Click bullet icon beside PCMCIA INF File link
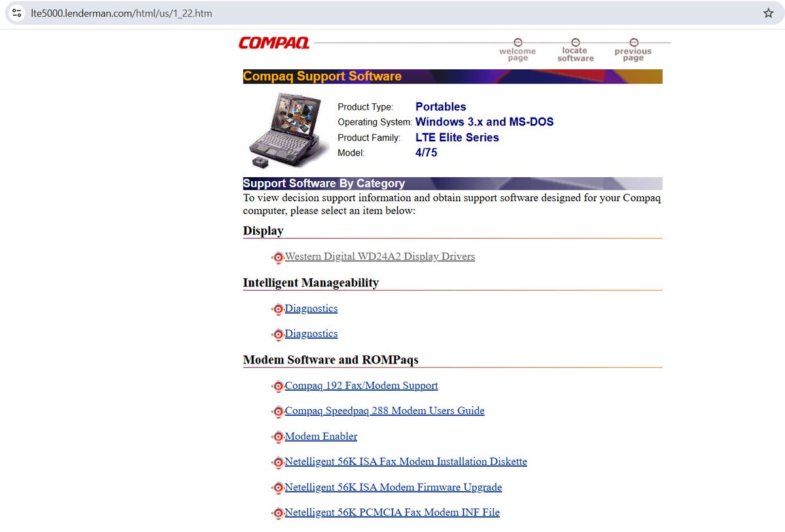The height and width of the screenshot is (532, 785). [x=278, y=513]
